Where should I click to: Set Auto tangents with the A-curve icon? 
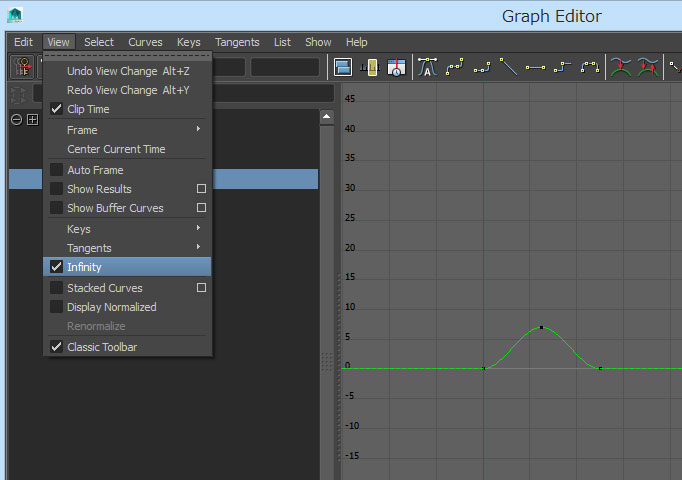(427, 67)
